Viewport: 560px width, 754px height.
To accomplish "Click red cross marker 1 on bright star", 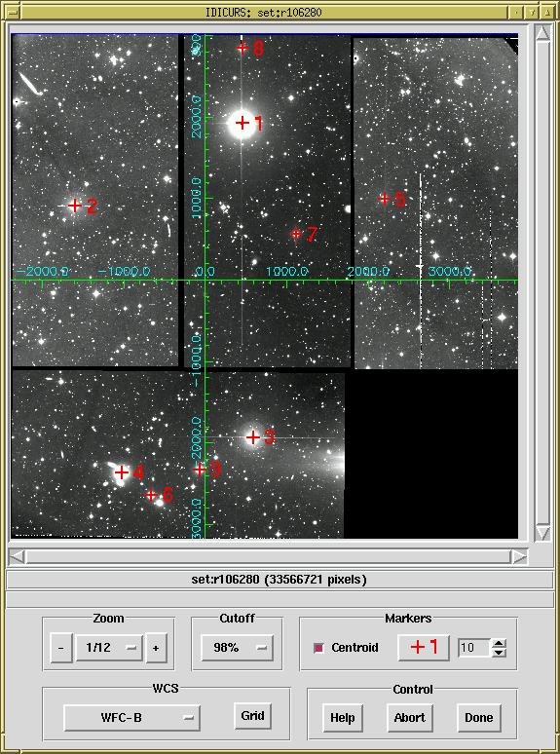I will tap(243, 123).
